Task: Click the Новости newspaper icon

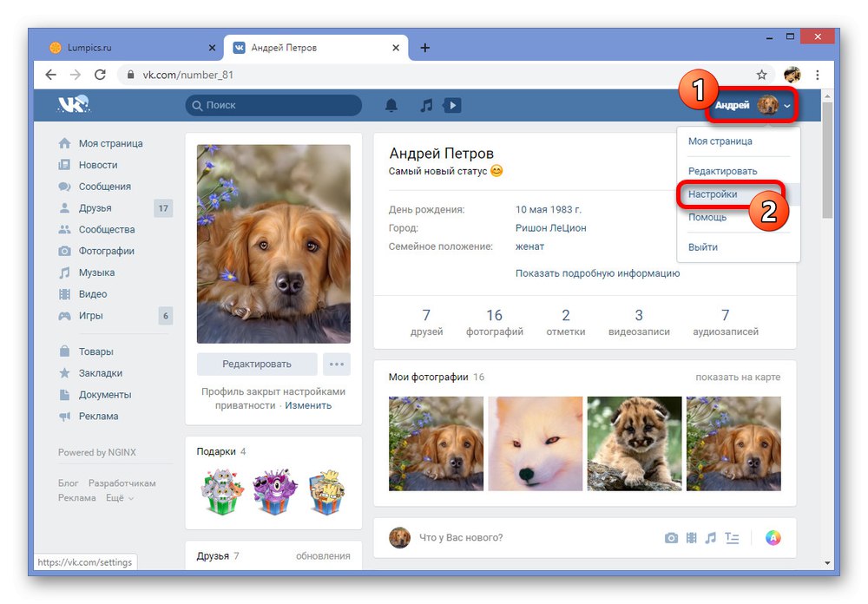Action: [65, 165]
